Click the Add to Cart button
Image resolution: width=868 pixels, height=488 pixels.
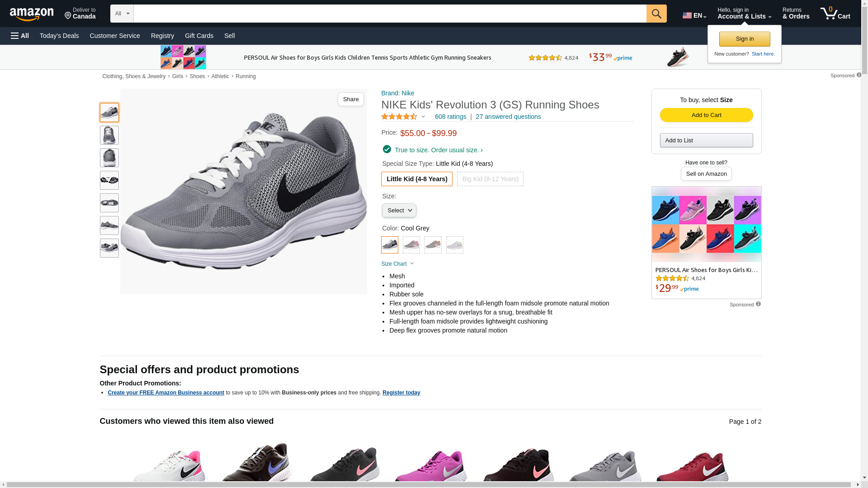coord(706,115)
